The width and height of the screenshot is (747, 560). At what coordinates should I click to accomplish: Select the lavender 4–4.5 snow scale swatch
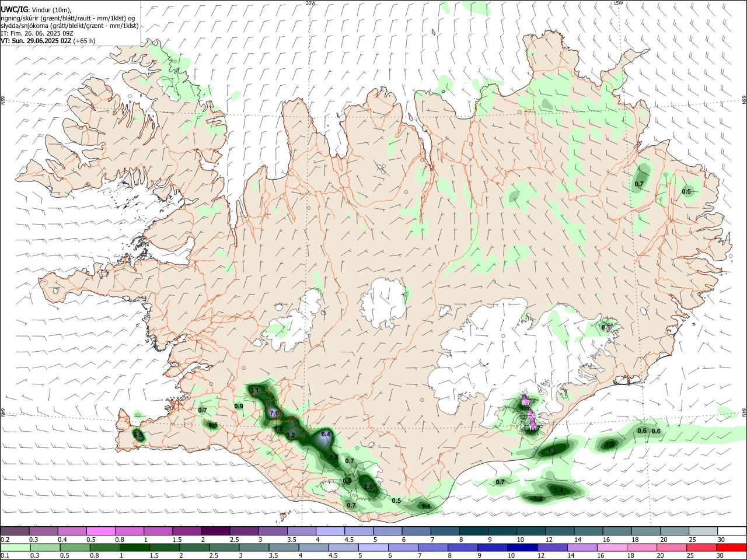(x=330, y=531)
